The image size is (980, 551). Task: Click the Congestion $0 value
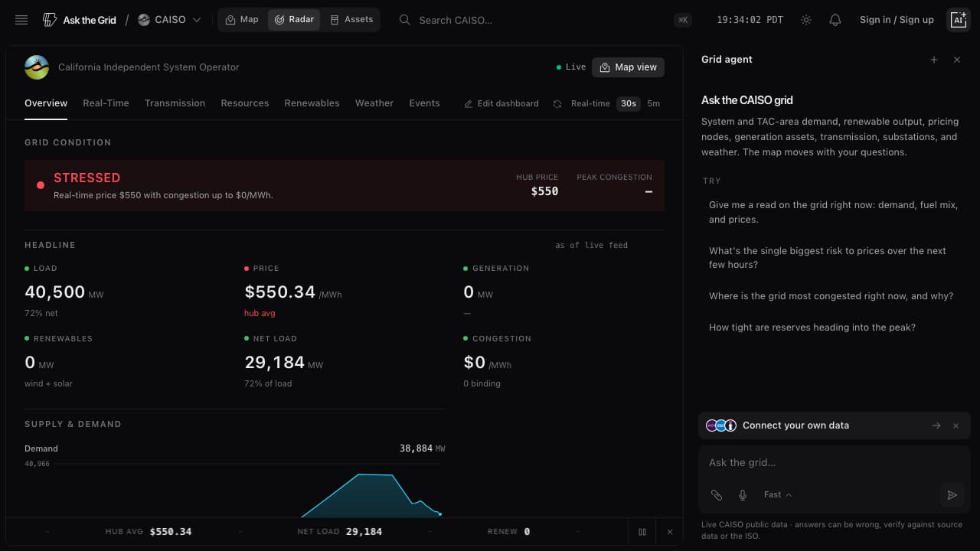487,362
